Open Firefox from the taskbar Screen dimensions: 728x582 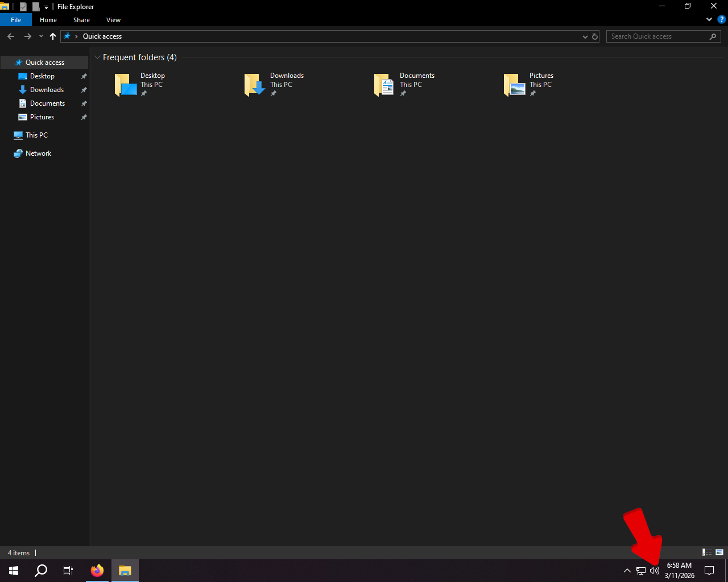97,570
